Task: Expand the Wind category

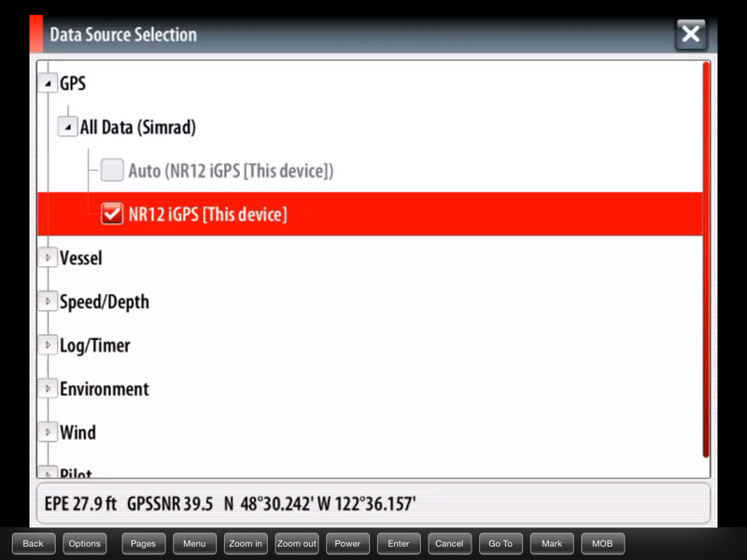Action: click(48, 432)
